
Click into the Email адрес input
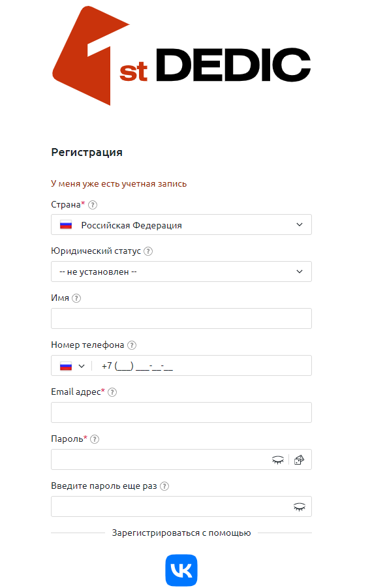click(181, 412)
